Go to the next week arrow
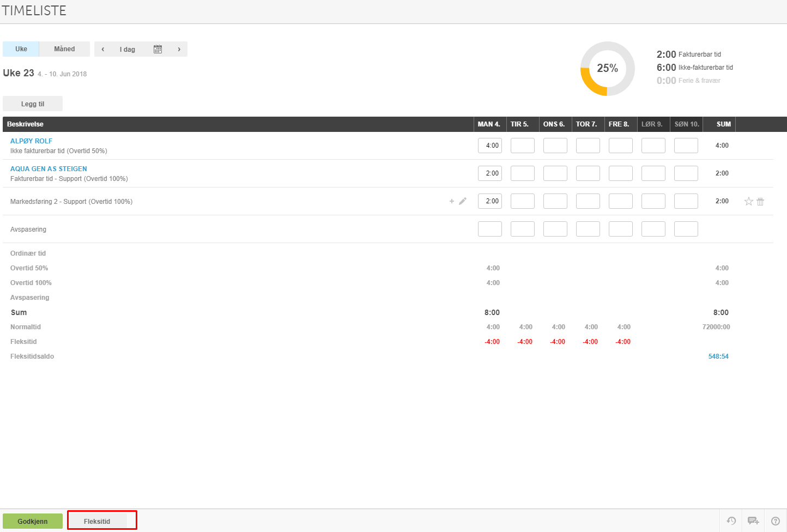 [x=179, y=49]
